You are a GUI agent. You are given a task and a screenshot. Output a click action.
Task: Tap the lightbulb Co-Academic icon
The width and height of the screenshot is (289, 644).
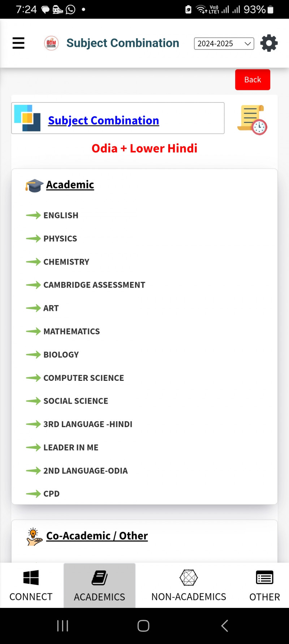(x=34, y=537)
